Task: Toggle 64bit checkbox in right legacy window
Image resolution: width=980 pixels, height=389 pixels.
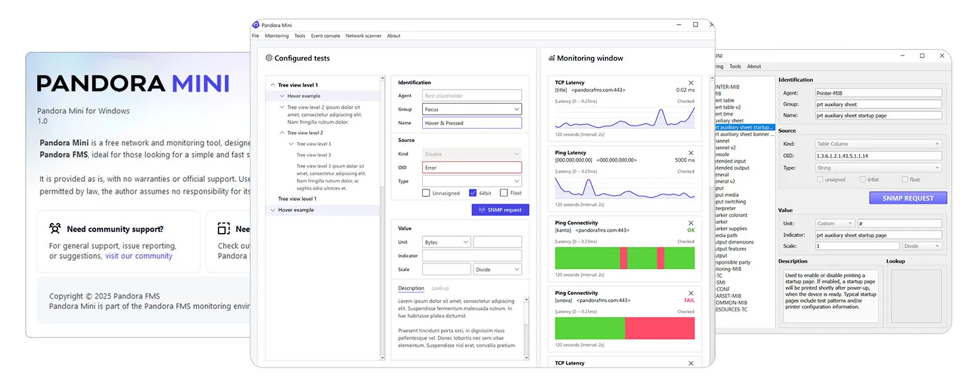Action: tap(862, 180)
